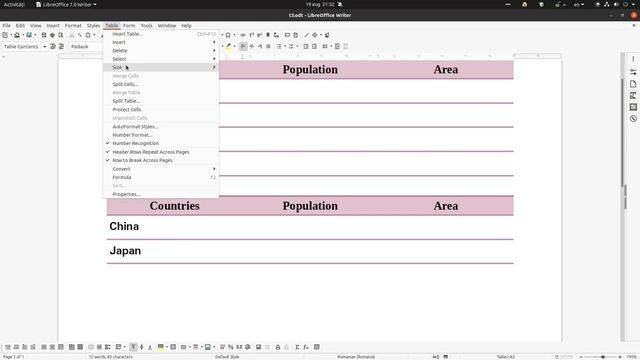This screenshot has width=640, height=360.
Task: Click Protect Cells lock icon in toolbar
Action: 278,347
